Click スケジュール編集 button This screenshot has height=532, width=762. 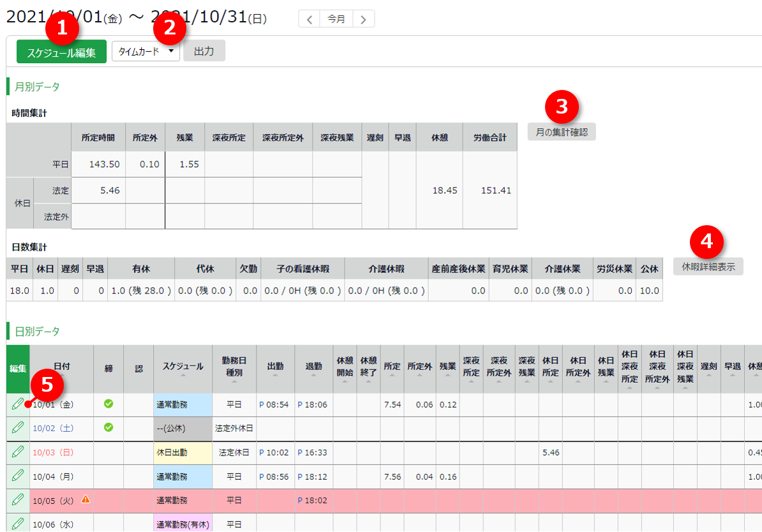click(61, 52)
